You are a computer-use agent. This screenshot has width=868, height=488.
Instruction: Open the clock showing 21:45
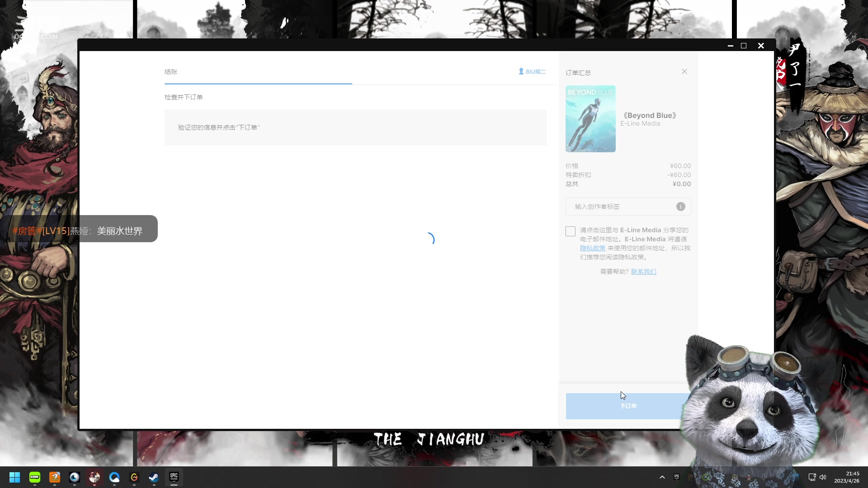[x=847, y=477]
